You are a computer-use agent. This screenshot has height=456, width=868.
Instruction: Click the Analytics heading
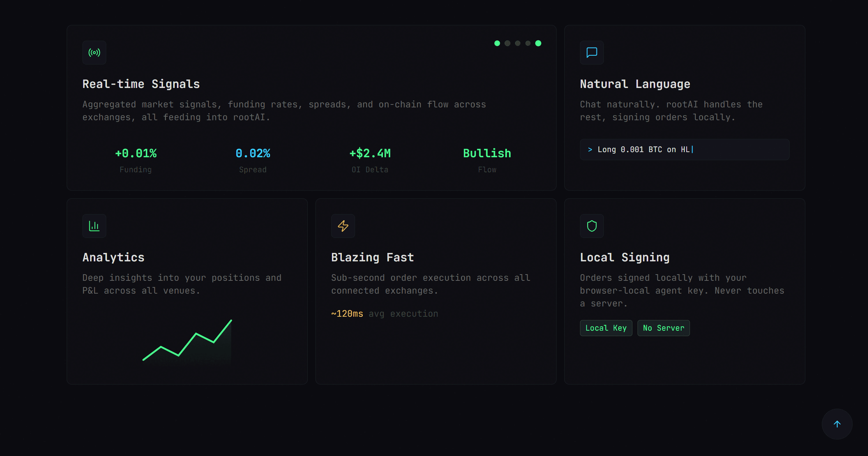pos(113,257)
